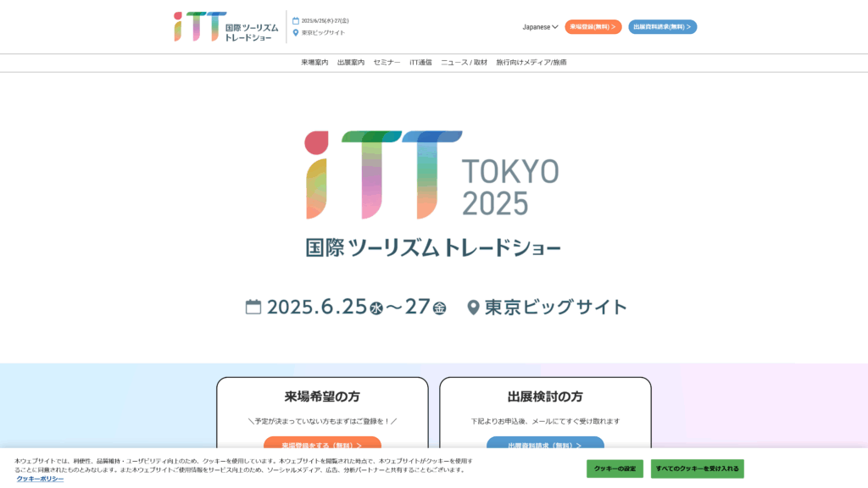
Task: Click the large calendar icon by 2025.6.25
Action: [253, 307]
